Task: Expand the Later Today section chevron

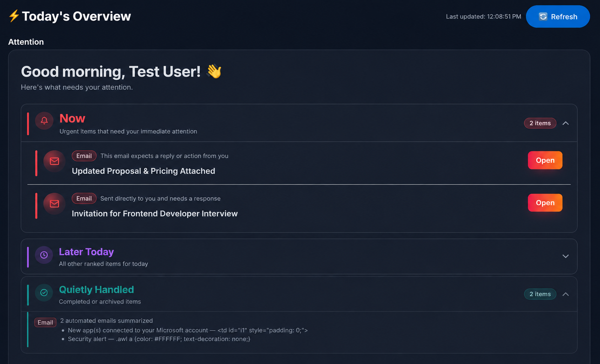Action: click(x=565, y=256)
